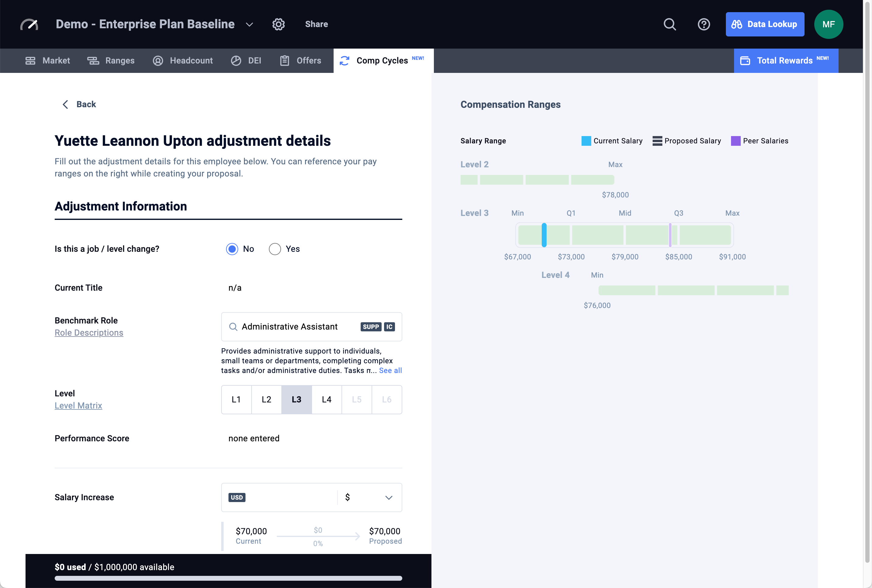Expand the currency selector showing USD
The height and width of the screenshot is (588, 872).
[x=237, y=497]
